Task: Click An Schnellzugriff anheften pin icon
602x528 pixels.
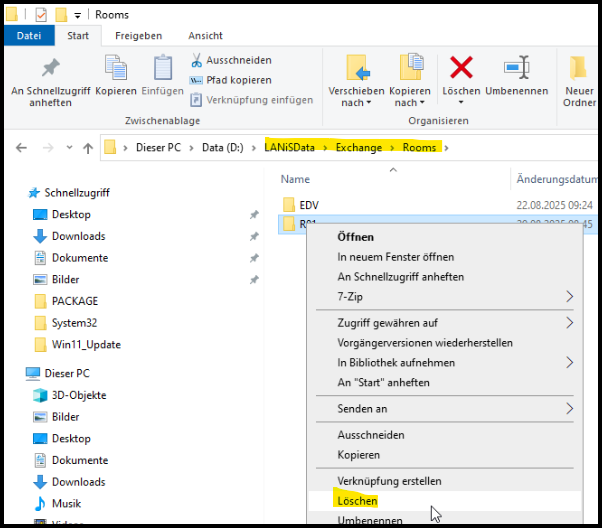Action: [49, 68]
